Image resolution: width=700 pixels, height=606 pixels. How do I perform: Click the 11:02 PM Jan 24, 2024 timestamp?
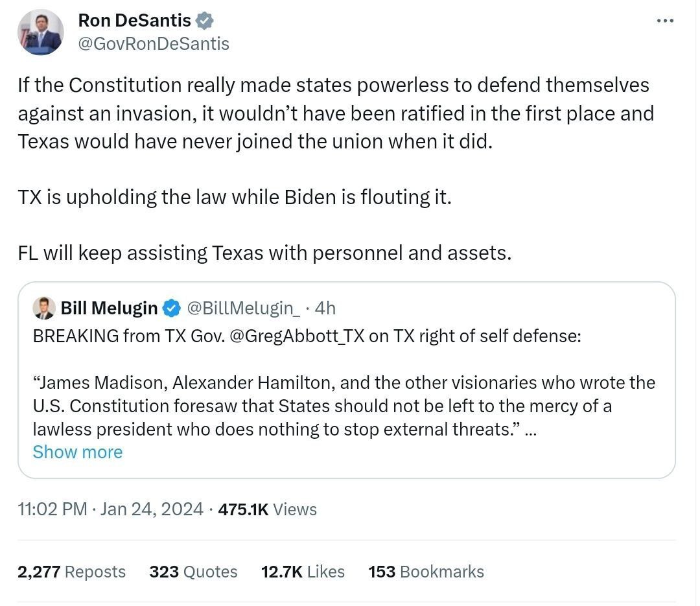[110, 509]
